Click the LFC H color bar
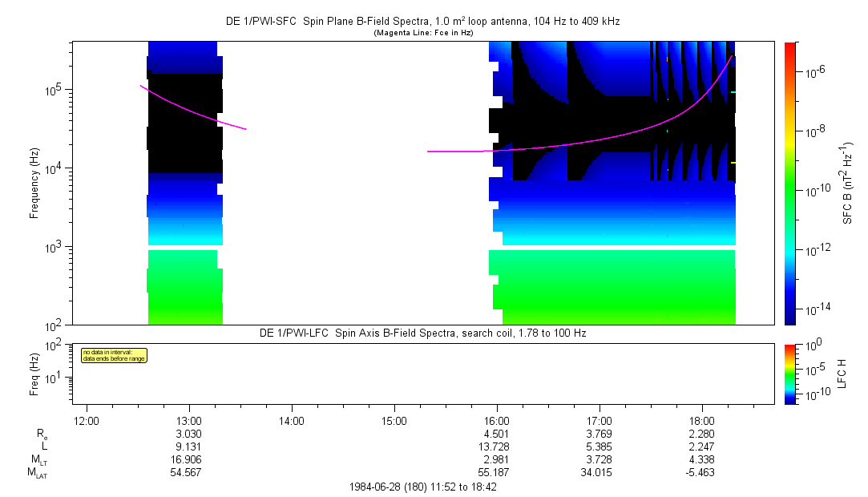The height and width of the screenshot is (497, 868). 789,372
